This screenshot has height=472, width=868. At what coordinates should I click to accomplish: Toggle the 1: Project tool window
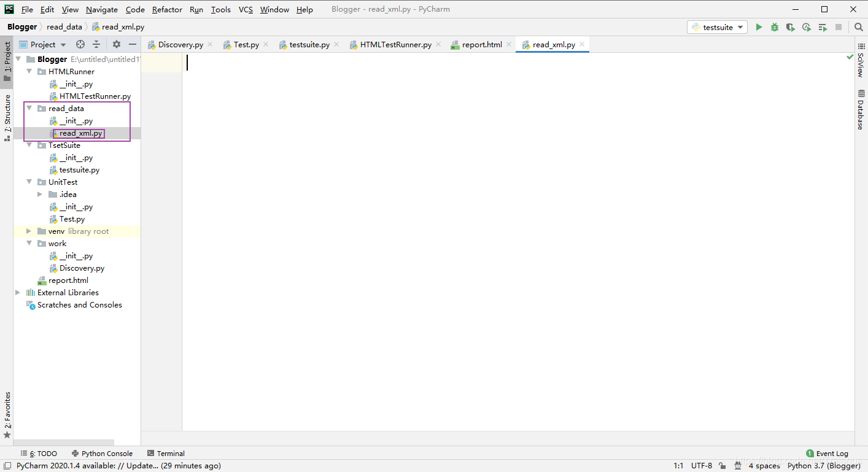click(x=7, y=61)
